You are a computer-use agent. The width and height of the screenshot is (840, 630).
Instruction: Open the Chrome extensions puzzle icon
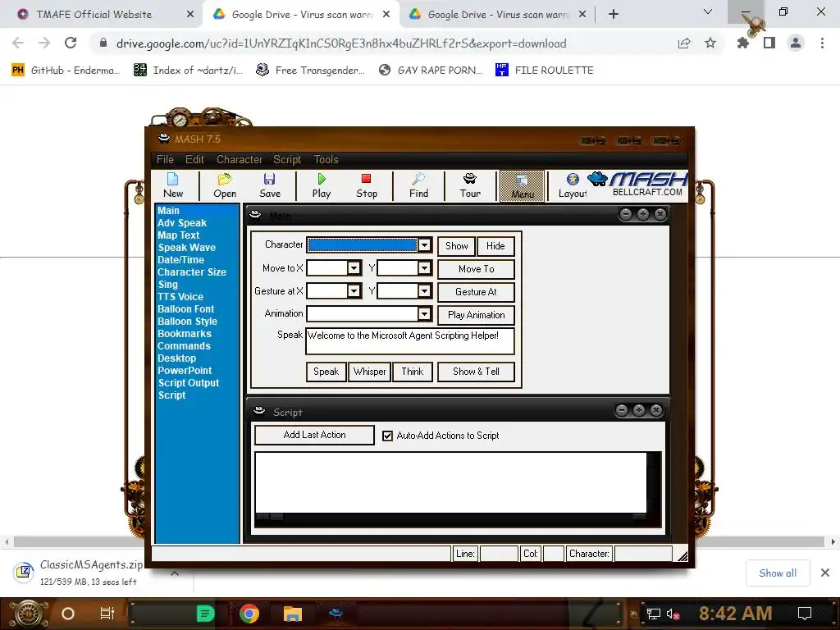pyautogui.click(x=742, y=43)
